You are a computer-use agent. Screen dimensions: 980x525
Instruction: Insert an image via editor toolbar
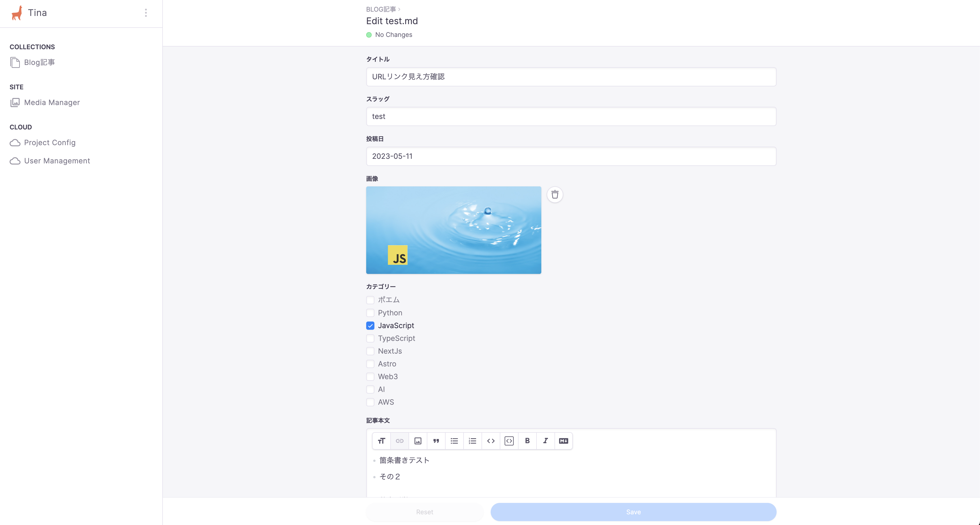tap(418, 441)
